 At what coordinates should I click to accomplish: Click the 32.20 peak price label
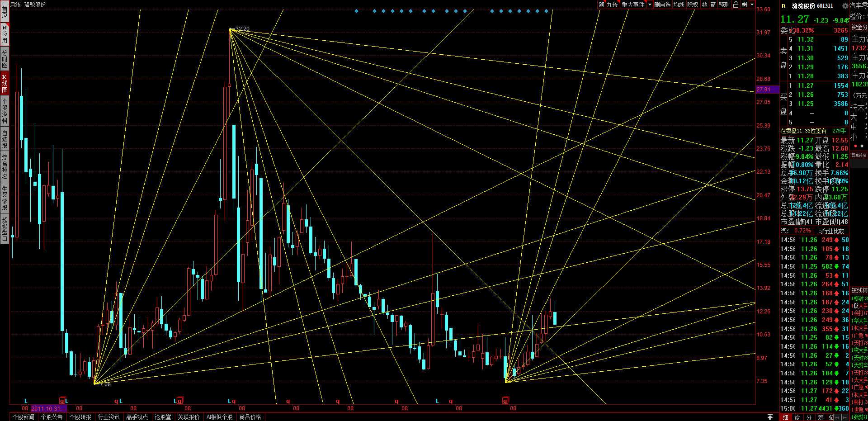point(242,28)
